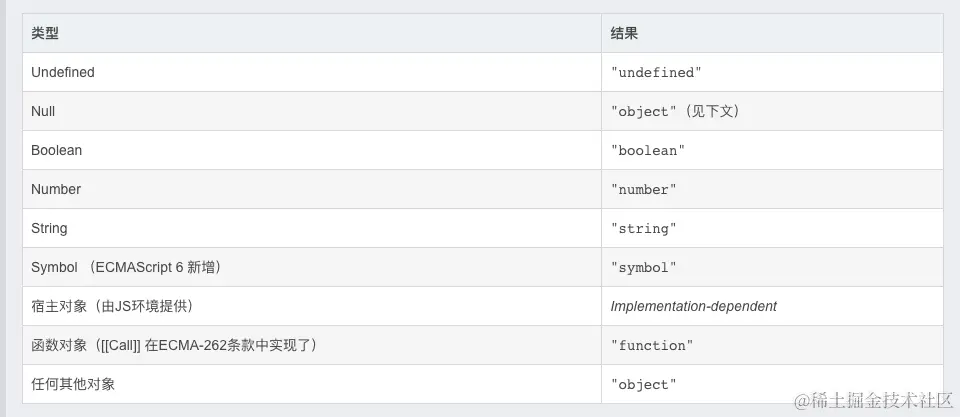Click the "symbol" result value
Viewport: 960px width, 417px height.
(x=644, y=268)
